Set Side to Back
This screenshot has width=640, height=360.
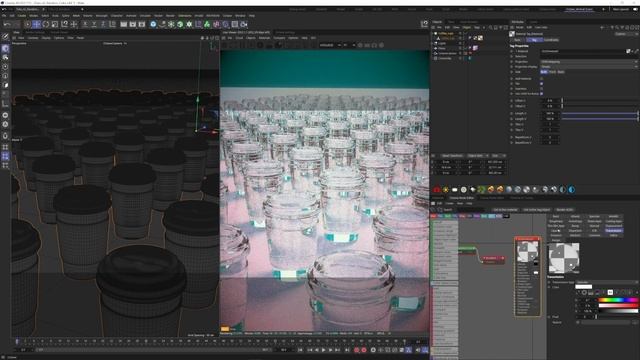[561, 72]
